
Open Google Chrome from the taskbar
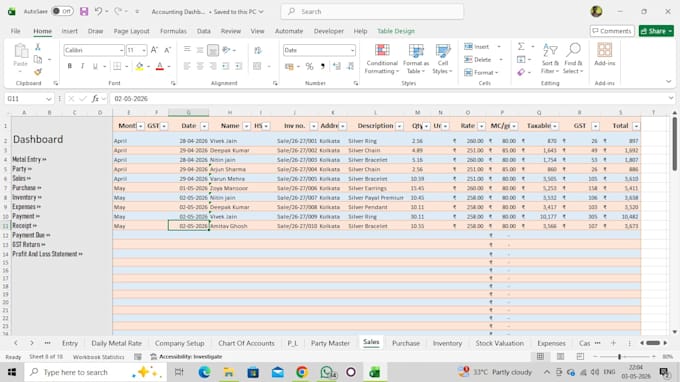click(x=302, y=372)
